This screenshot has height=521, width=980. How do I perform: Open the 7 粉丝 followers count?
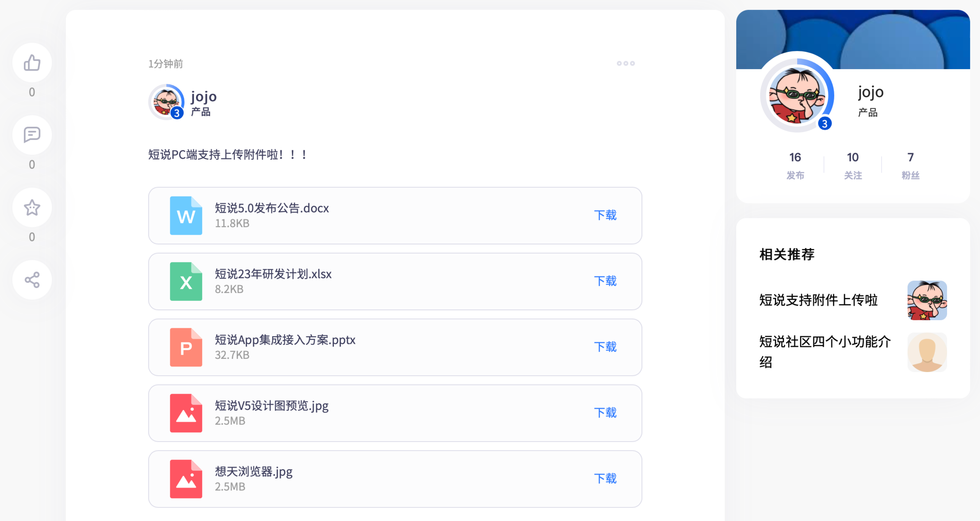(x=910, y=165)
